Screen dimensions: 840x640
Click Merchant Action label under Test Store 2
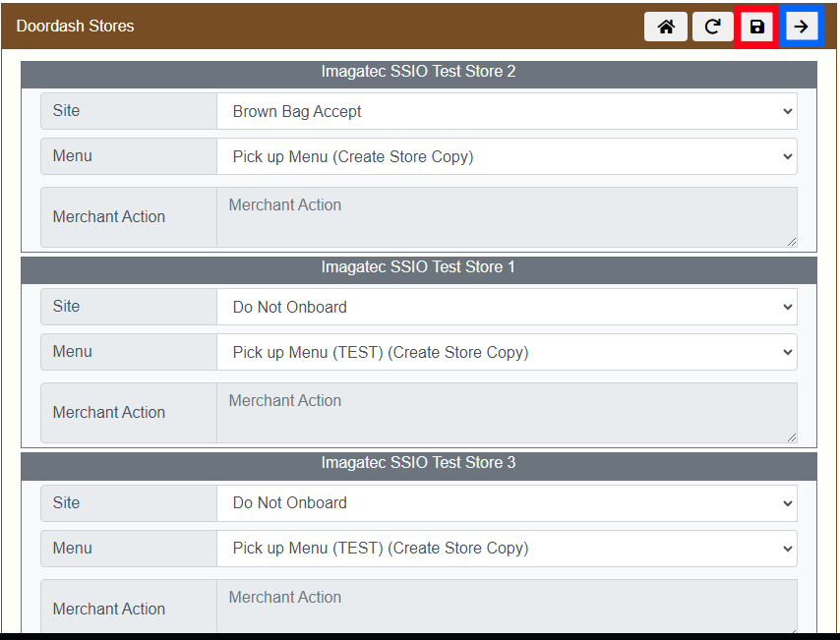(x=109, y=216)
